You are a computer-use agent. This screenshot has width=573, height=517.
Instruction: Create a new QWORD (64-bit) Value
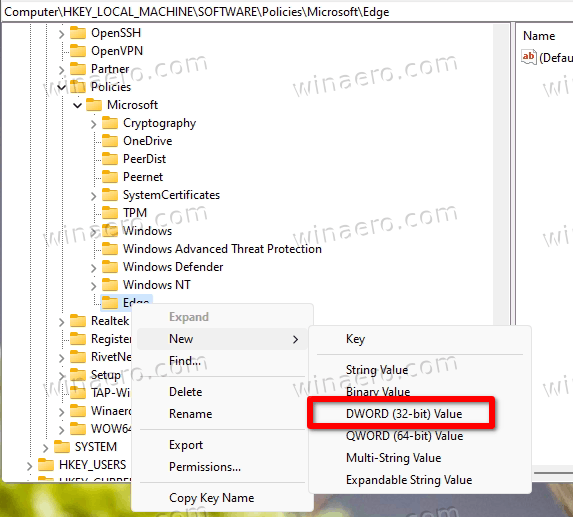point(420,436)
